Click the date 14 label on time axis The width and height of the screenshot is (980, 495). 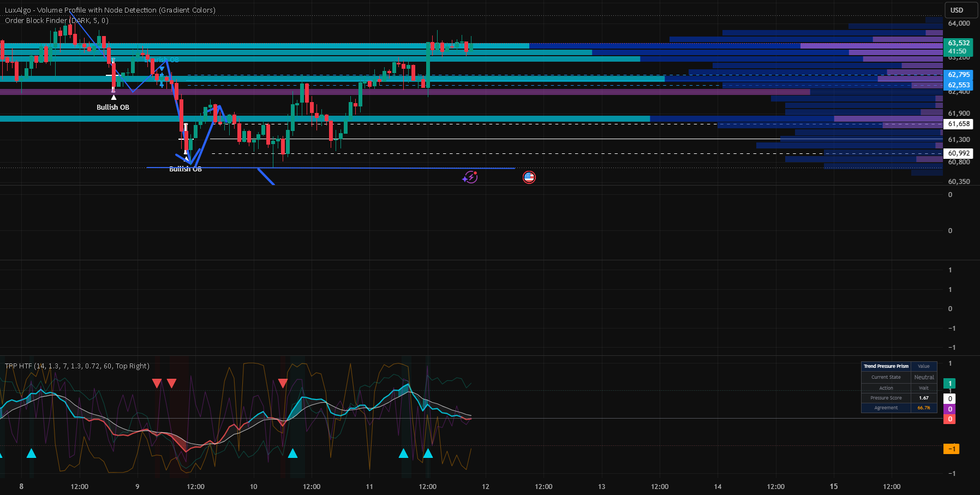point(718,486)
